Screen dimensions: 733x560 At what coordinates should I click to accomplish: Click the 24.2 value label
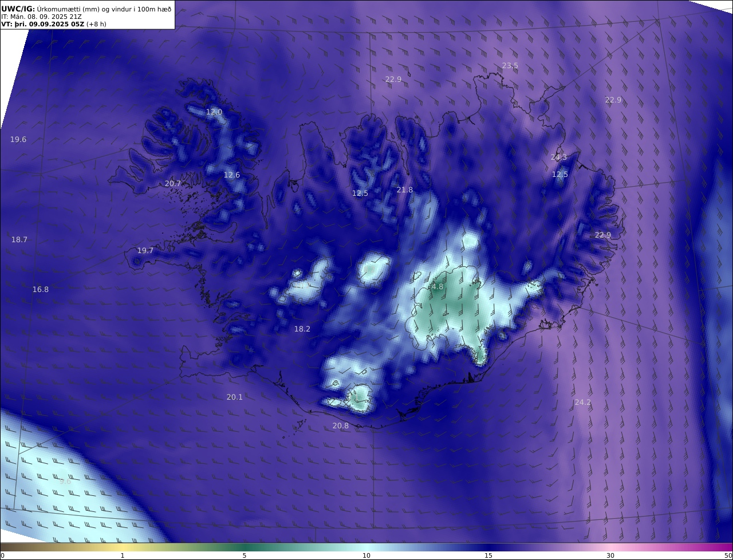point(583,403)
